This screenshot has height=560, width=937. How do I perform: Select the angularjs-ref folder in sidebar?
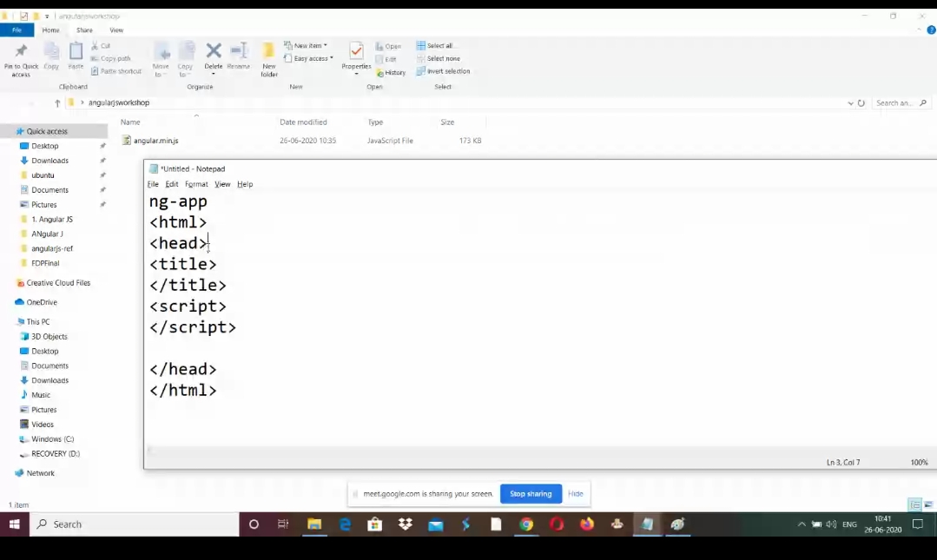pos(52,248)
